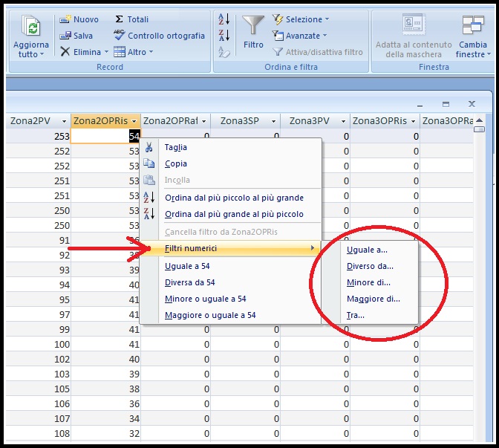Click the Altro table icon
The height and width of the screenshot is (448, 499).
coord(120,51)
